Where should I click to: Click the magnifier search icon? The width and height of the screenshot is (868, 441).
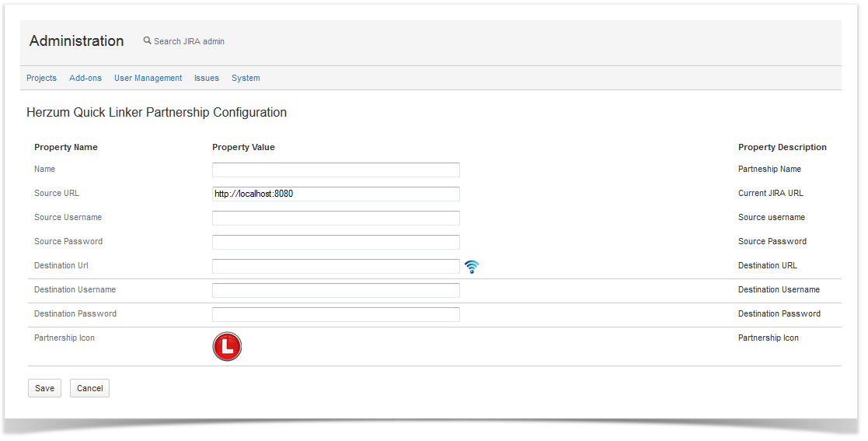pyautogui.click(x=148, y=40)
